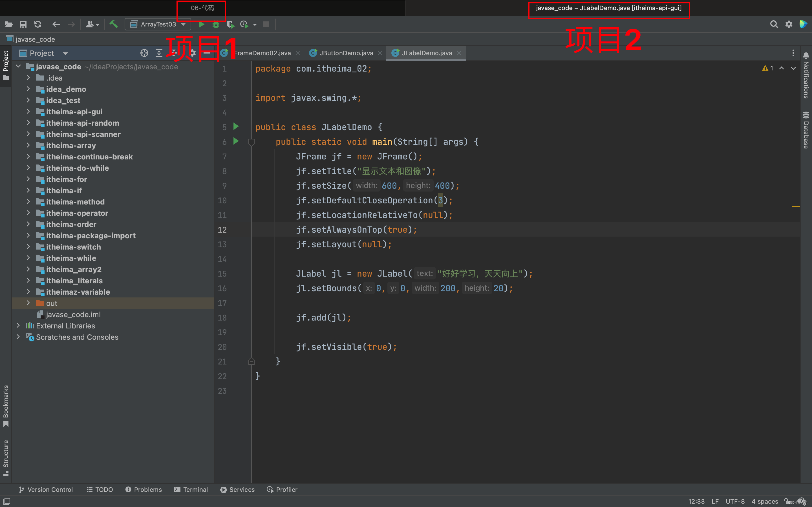The width and height of the screenshot is (812, 507).
Task: Toggle the Notifications tool window panel
Action: point(806,75)
